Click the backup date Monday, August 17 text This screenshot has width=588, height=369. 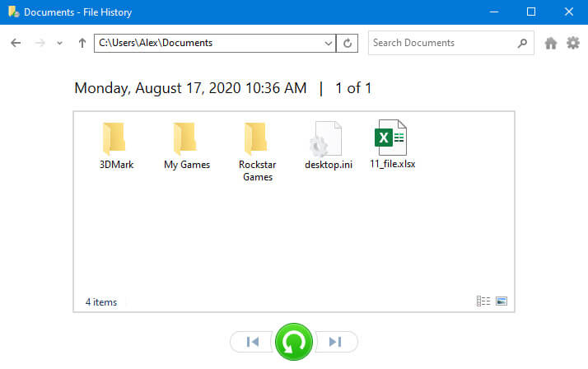(190, 88)
